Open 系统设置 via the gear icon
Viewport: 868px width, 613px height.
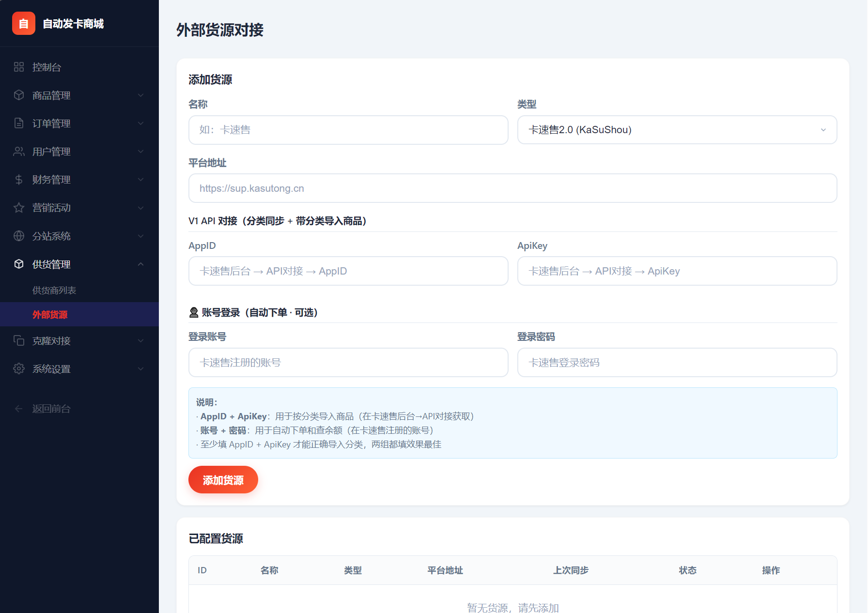pos(19,368)
